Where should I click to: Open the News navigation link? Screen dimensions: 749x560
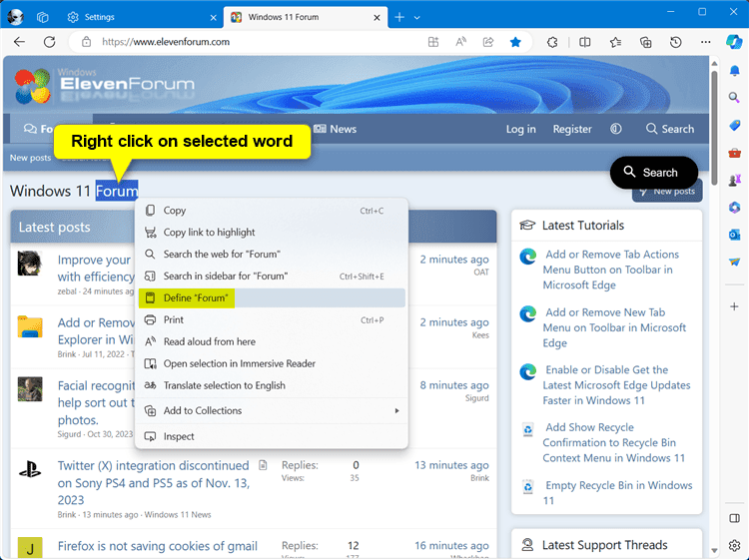point(335,129)
